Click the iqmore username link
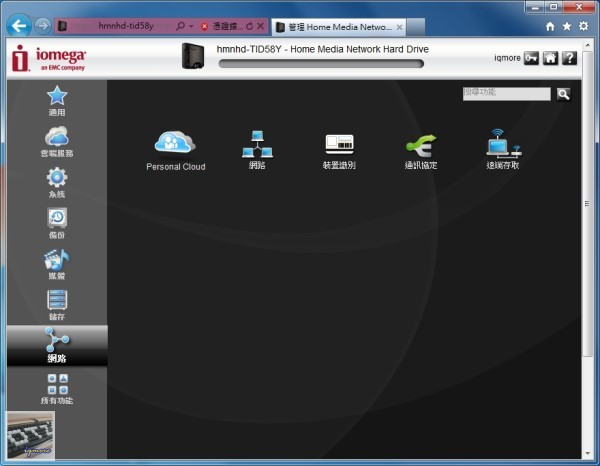Screen dimensions: 600x466 pyautogui.click(x=507, y=58)
